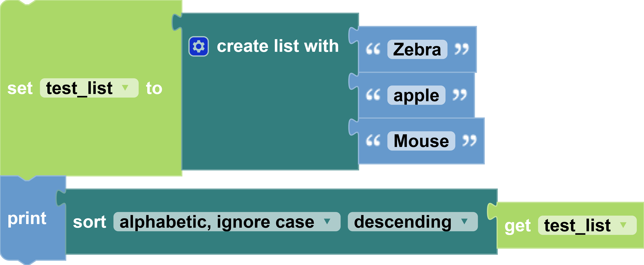This screenshot has width=644, height=265.
Task: Click the opening quote mark before Mouse
Action: click(x=373, y=141)
